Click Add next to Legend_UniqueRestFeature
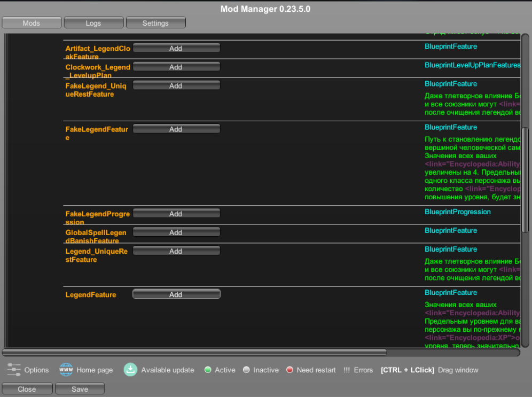532x397 pixels. click(176, 251)
